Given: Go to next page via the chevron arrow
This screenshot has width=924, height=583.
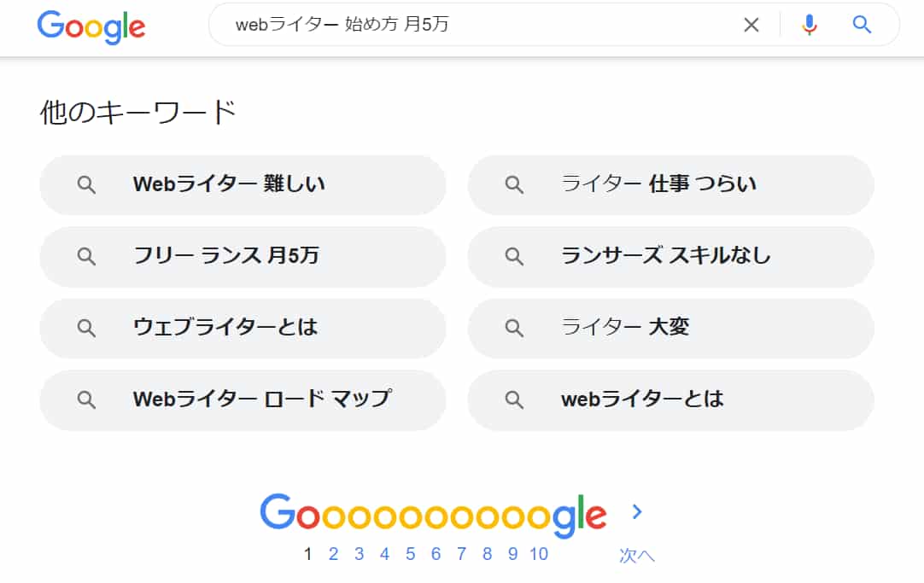Looking at the screenshot, I should (x=637, y=511).
